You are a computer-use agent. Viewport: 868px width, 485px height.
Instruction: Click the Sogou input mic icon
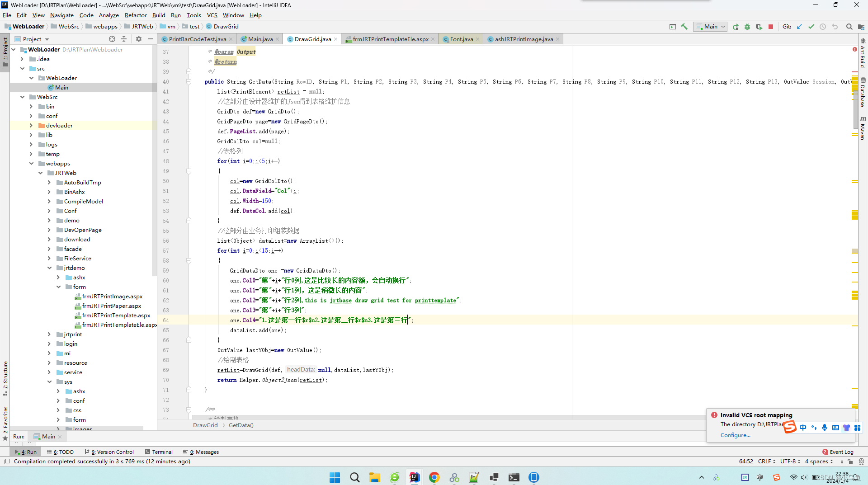click(825, 428)
